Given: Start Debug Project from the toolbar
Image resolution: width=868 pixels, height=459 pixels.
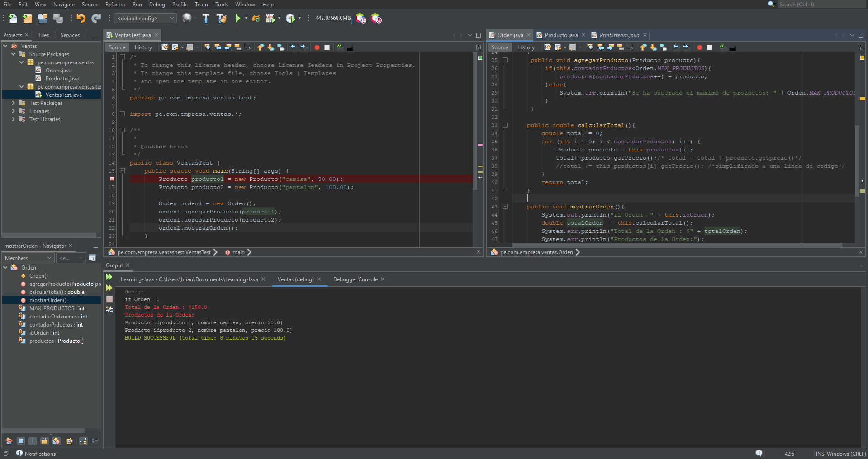Looking at the screenshot, I should 270,19.
